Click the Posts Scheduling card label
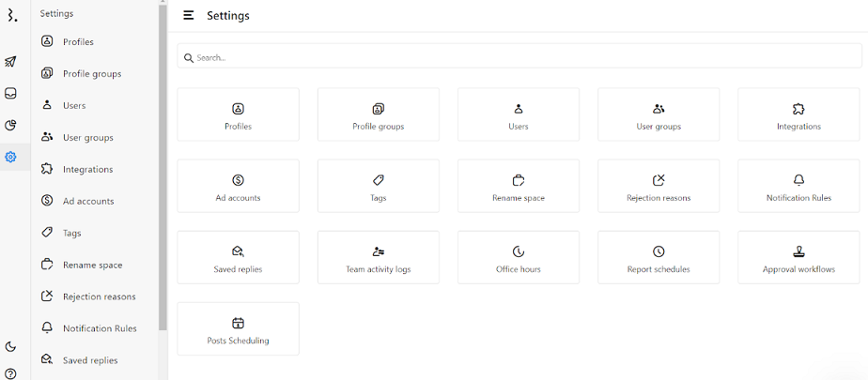 (238, 341)
